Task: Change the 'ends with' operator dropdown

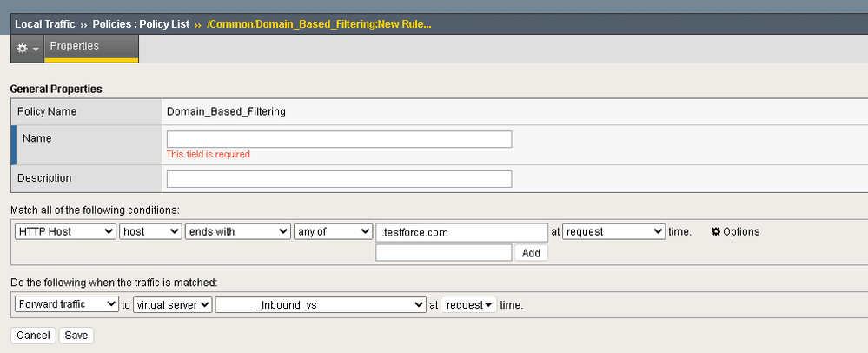Action: click(237, 232)
